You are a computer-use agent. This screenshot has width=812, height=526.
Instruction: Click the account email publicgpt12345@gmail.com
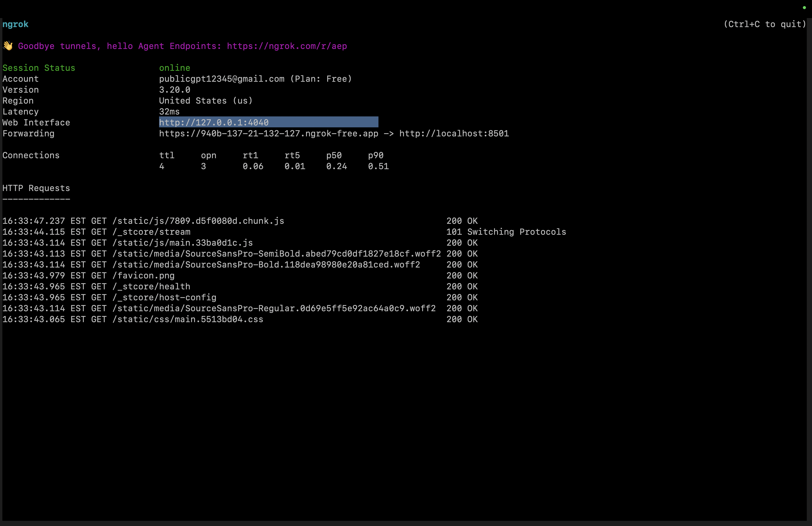coord(222,79)
